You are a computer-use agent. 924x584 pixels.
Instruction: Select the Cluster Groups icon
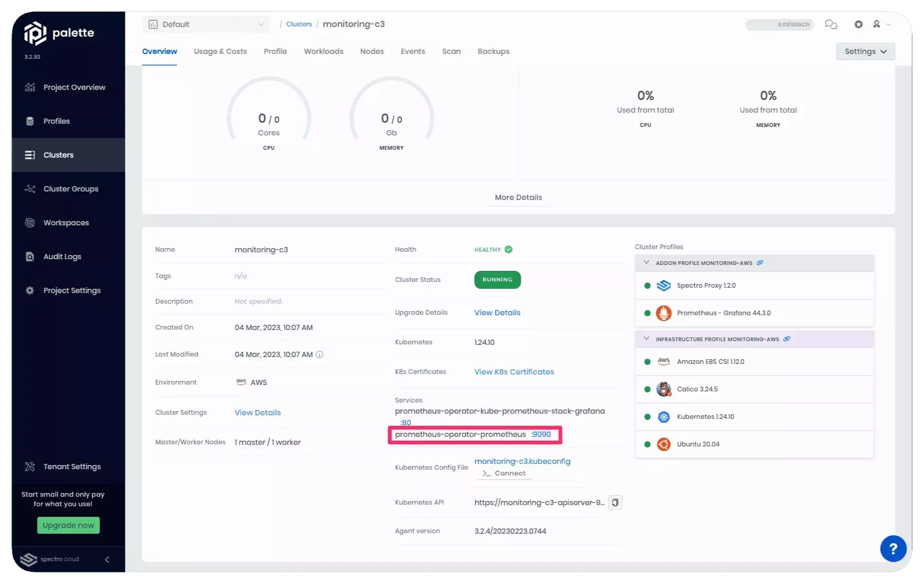coord(30,188)
